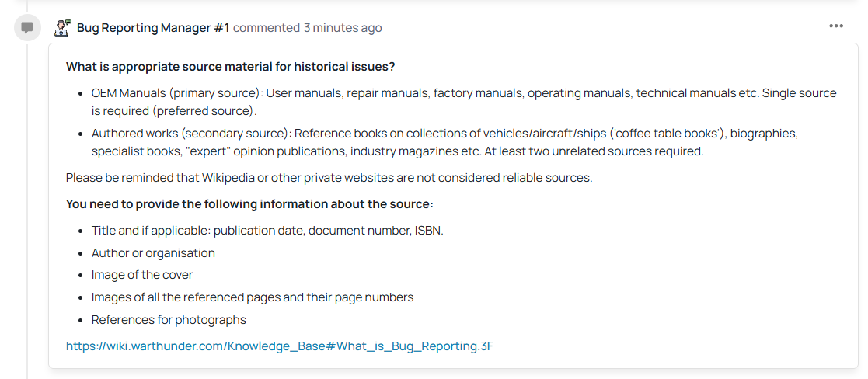Viewport: 868px width, 379px height.
Task: Click heading 'What is appropriate source material'
Action: pos(230,67)
